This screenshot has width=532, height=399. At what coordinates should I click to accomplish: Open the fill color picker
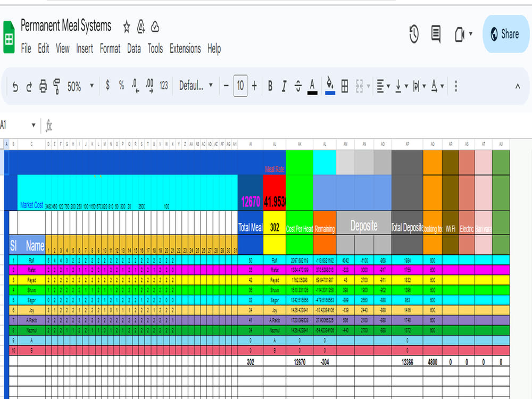330,86
